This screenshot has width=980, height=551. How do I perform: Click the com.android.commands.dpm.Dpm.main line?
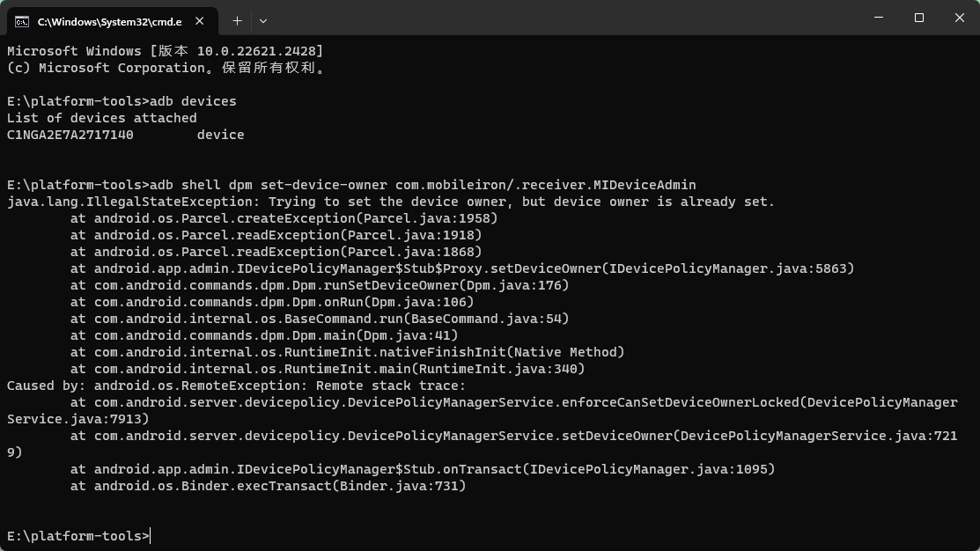pyautogui.click(x=264, y=334)
